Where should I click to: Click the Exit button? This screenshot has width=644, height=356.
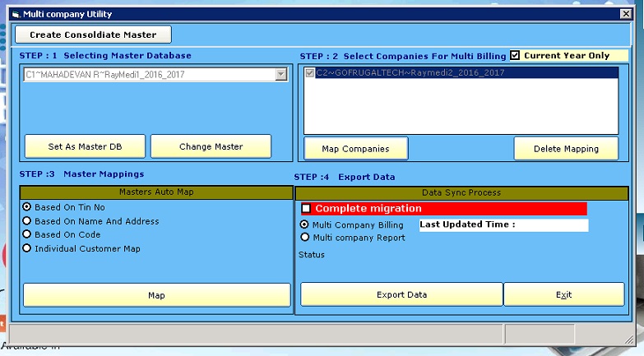(x=564, y=294)
